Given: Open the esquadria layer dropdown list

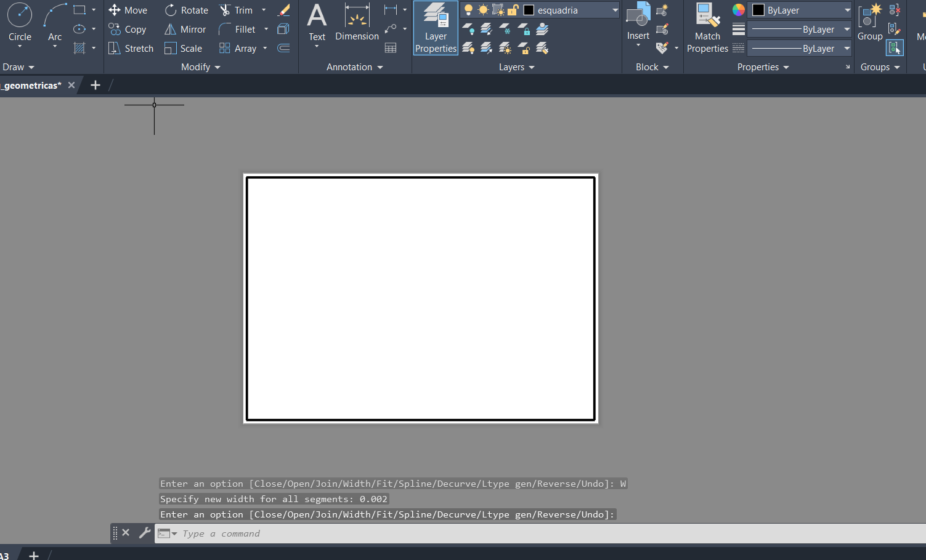Looking at the screenshot, I should [614, 10].
